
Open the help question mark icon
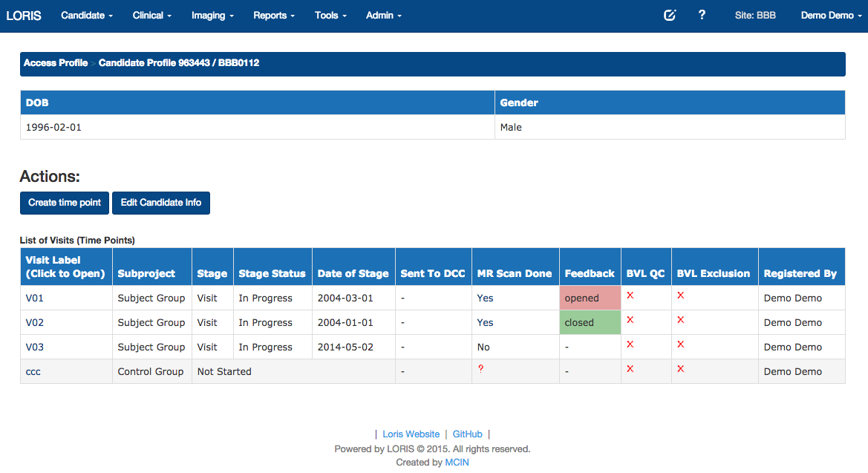pos(702,15)
